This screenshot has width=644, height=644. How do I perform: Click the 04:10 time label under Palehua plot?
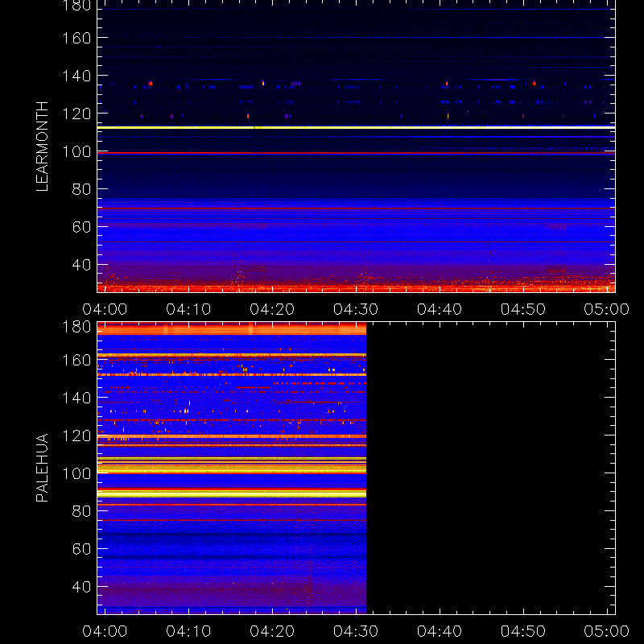click(x=188, y=631)
